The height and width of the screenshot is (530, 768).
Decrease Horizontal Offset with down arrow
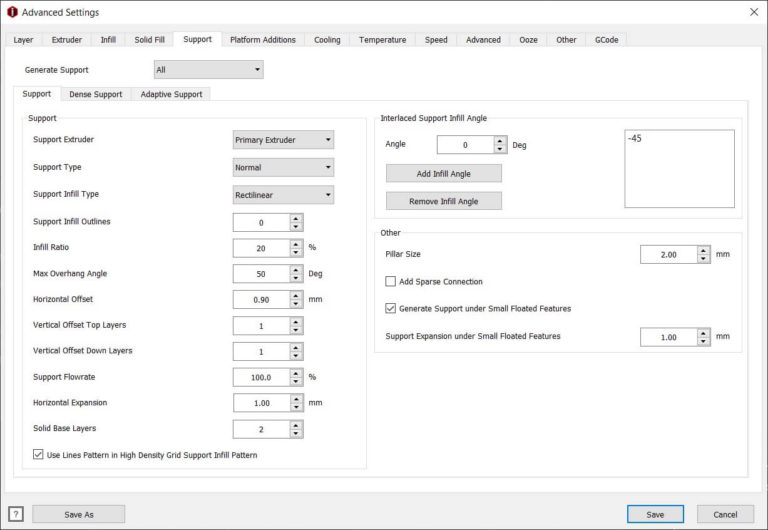(x=296, y=304)
